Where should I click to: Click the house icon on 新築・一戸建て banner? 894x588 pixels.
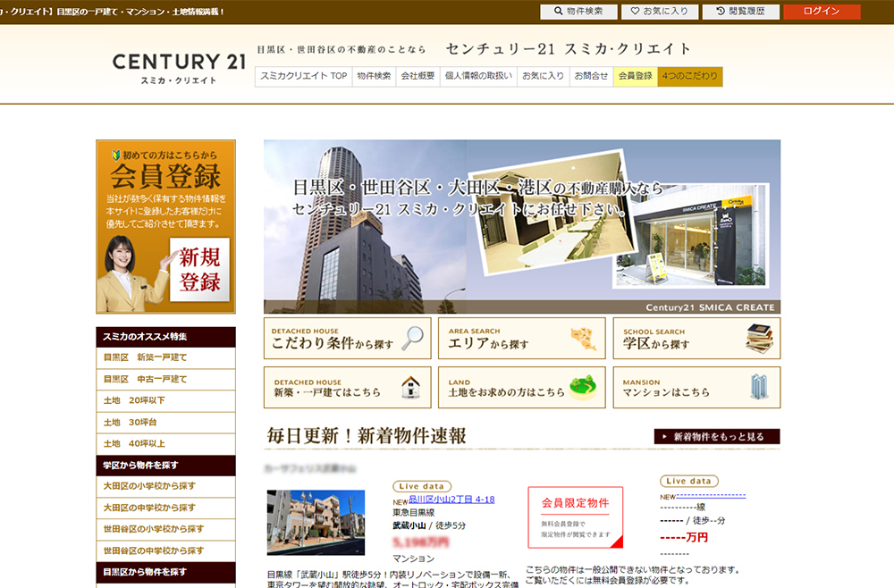point(410,388)
